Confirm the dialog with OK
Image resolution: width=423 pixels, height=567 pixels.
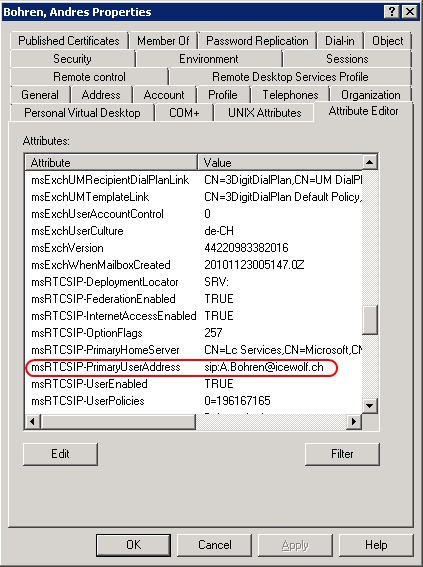(133, 545)
